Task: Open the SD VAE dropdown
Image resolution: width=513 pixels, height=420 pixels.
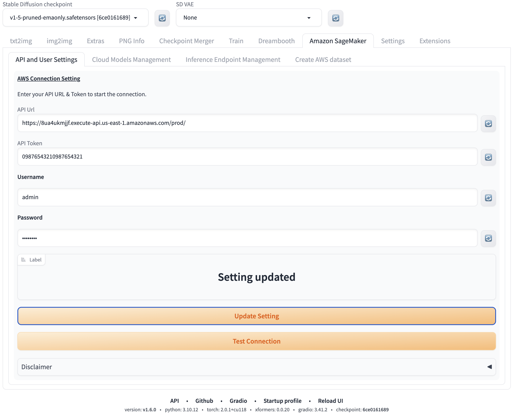Action: point(248,18)
